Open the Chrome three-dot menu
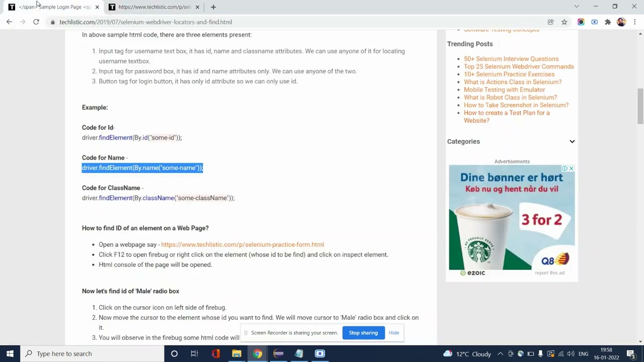The height and width of the screenshot is (362, 644). click(634, 22)
